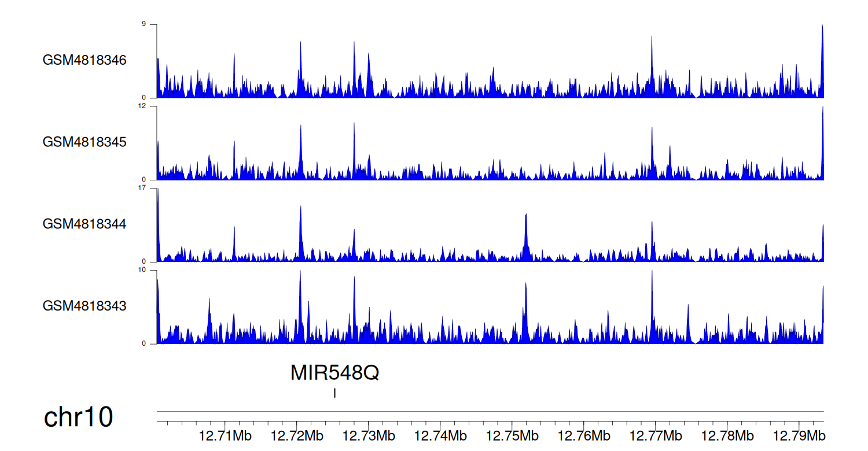Select the chr10 chromosome label
Image resolution: width=868 pixels, height=451 pixels.
click(78, 417)
